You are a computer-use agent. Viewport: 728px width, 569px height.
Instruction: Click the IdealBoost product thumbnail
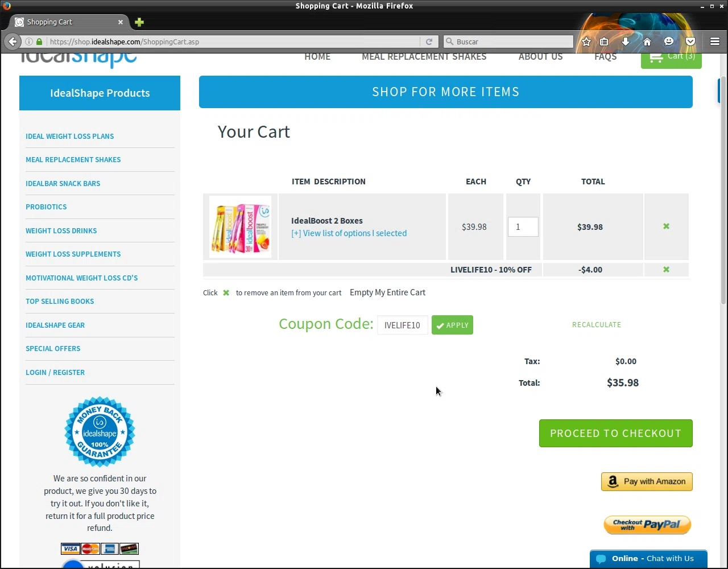pyautogui.click(x=240, y=226)
